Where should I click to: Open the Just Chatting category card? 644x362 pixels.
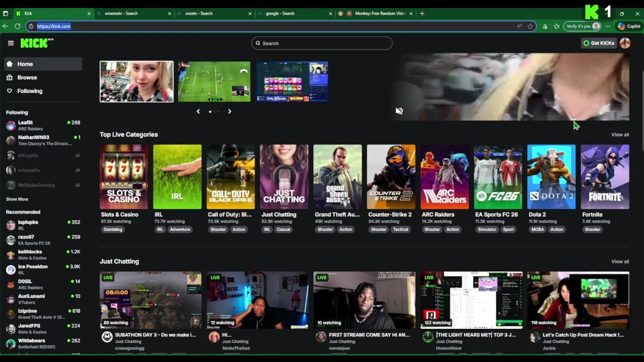pyautogui.click(x=284, y=177)
